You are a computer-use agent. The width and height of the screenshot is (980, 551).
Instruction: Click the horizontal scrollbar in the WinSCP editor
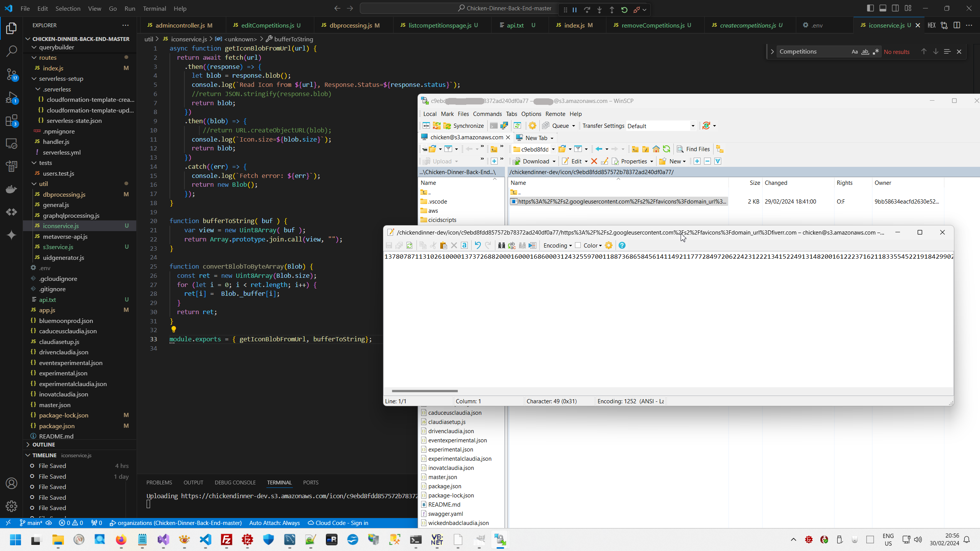coord(425,391)
